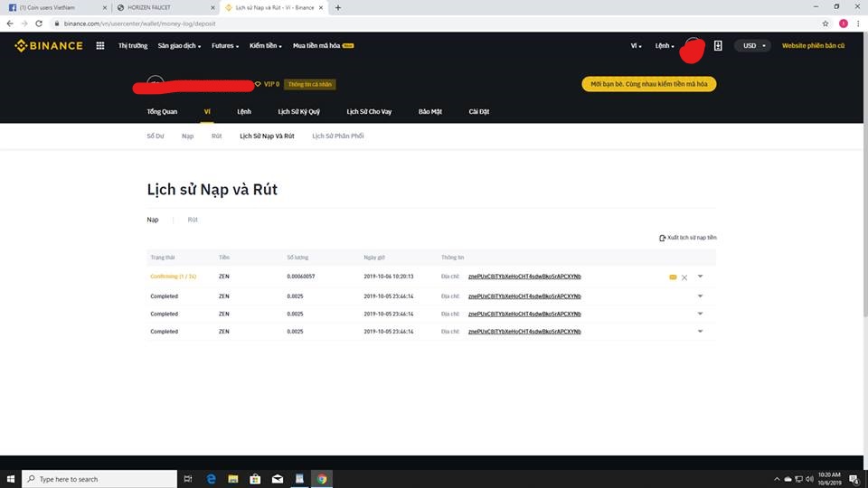The image size is (868, 488).
Task: Click the 0.00060057 amount value
Action: (300, 277)
